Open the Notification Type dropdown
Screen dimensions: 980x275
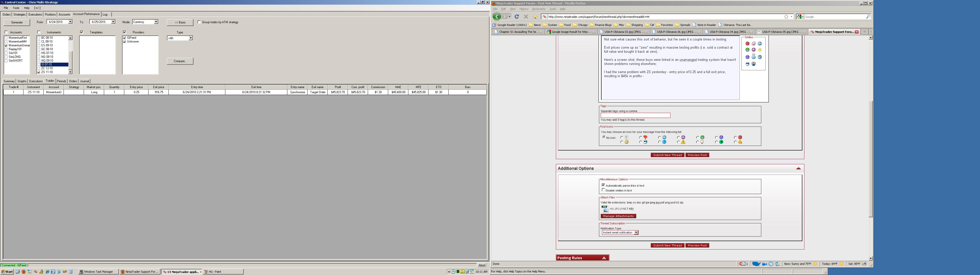636,232
